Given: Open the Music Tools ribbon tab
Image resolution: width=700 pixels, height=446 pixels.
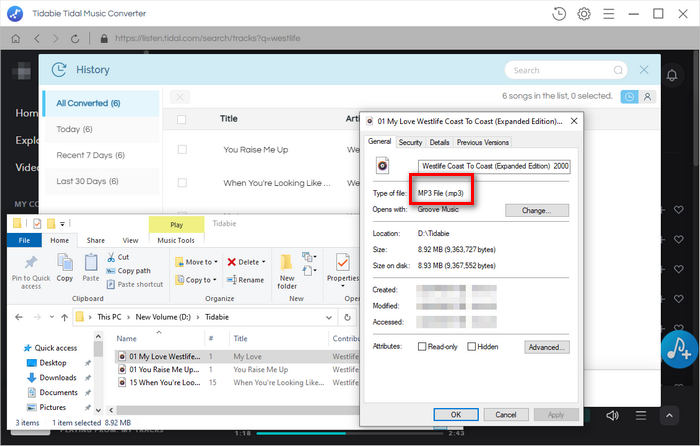Looking at the screenshot, I should (176, 240).
